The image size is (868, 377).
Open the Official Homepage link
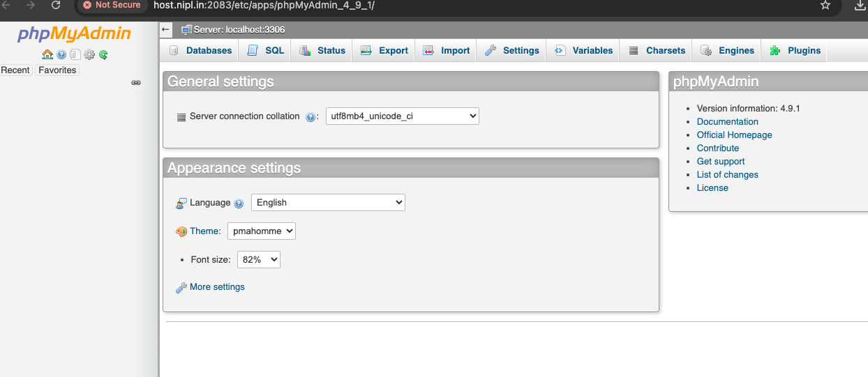(734, 135)
